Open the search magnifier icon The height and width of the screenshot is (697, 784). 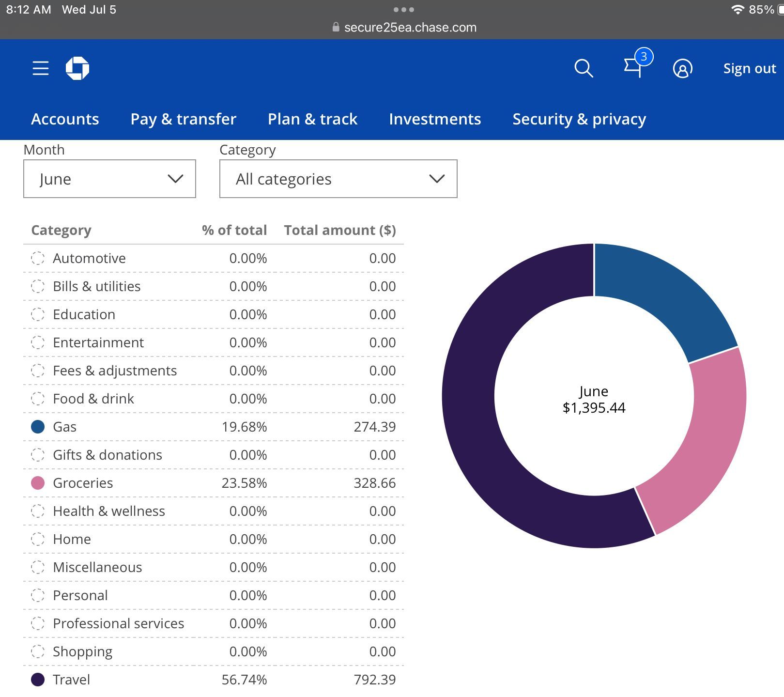click(584, 68)
